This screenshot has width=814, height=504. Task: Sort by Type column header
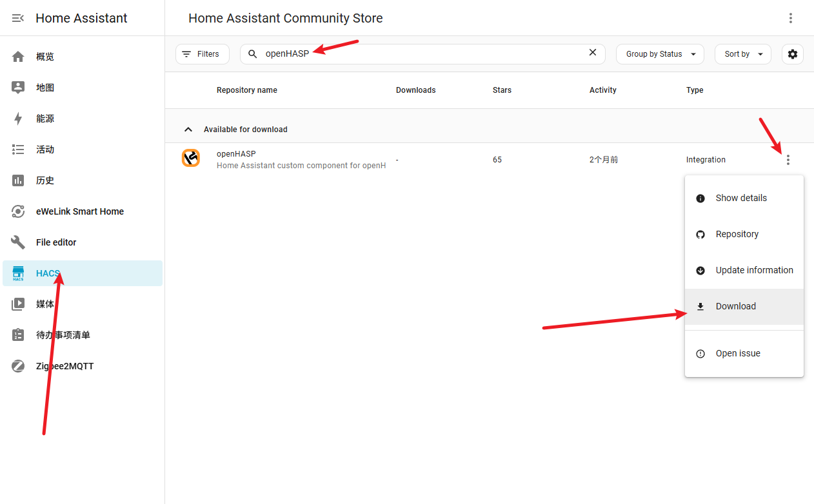click(695, 90)
